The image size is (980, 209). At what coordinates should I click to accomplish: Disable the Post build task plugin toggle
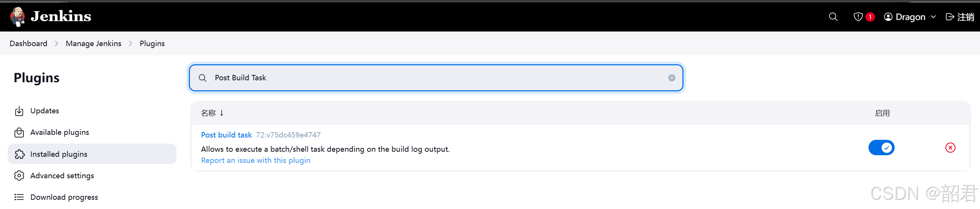click(881, 148)
